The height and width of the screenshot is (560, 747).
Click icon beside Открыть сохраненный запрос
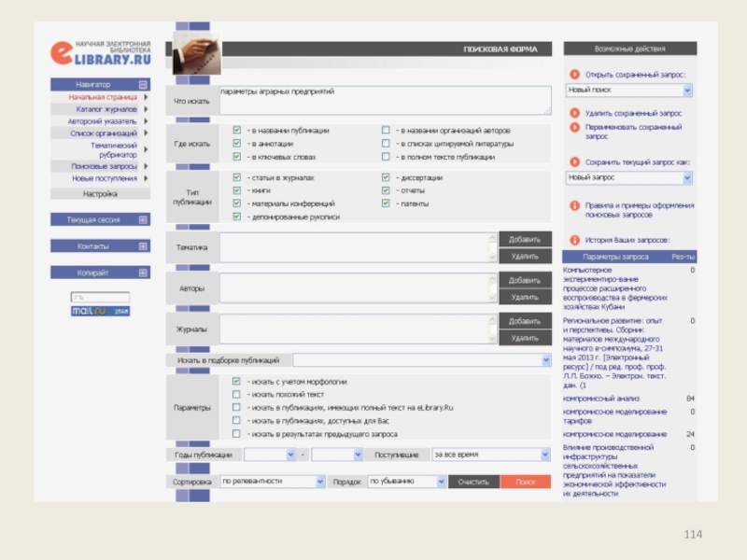point(574,74)
